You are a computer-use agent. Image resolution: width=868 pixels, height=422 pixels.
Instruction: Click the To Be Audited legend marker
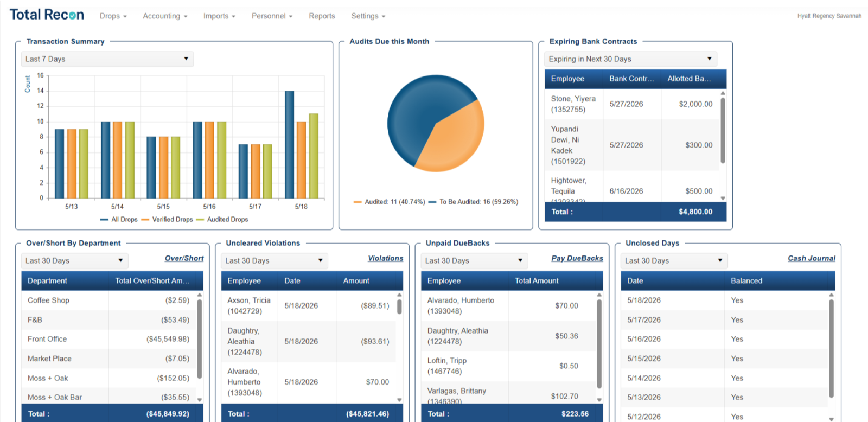(432, 202)
